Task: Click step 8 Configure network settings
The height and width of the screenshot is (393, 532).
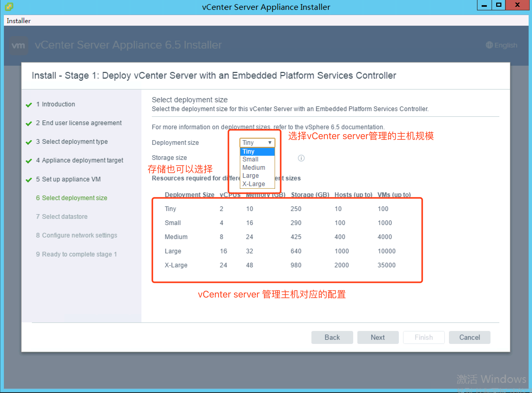Action: click(77, 235)
